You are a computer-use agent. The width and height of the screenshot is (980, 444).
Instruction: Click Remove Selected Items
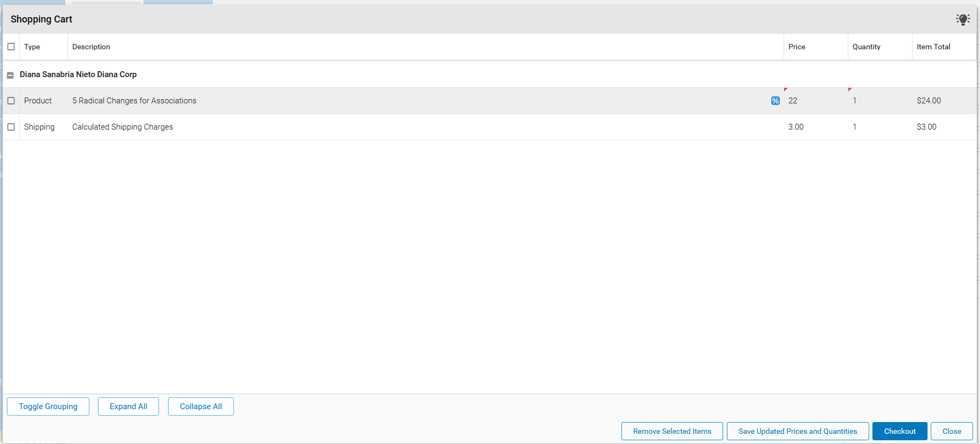click(x=672, y=431)
